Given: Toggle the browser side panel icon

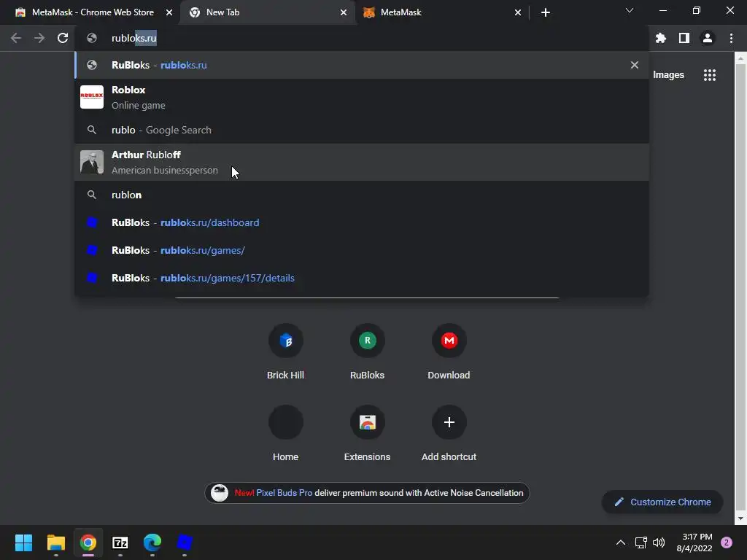Looking at the screenshot, I should coord(684,38).
